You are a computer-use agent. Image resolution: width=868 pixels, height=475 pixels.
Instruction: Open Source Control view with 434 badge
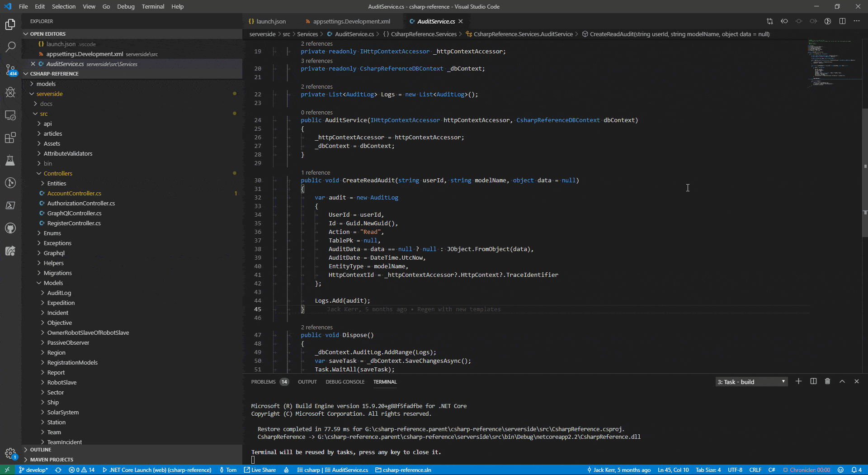10,70
